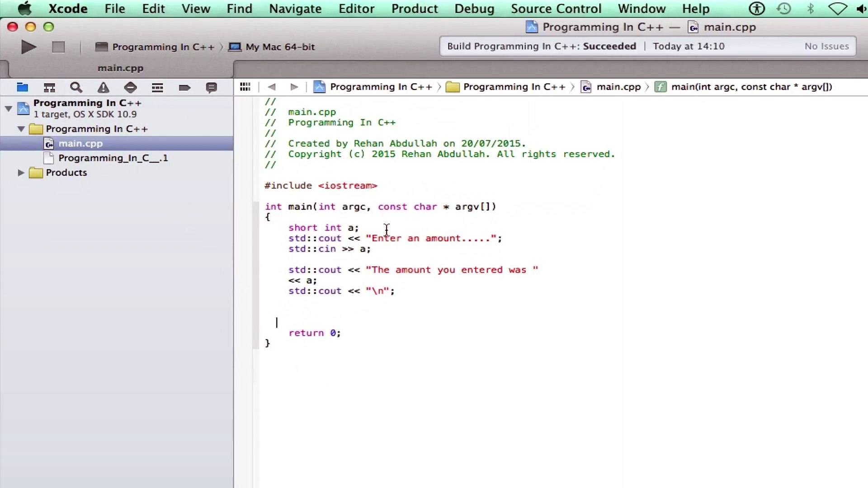868x488 pixels.
Task: Switch to the main.cpp tab
Action: (x=120, y=68)
